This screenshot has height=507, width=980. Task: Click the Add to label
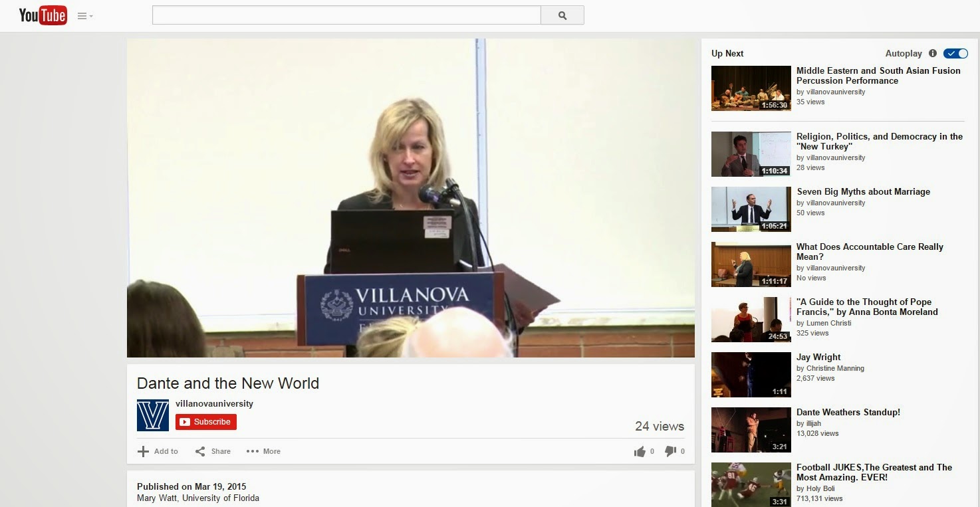166,451
